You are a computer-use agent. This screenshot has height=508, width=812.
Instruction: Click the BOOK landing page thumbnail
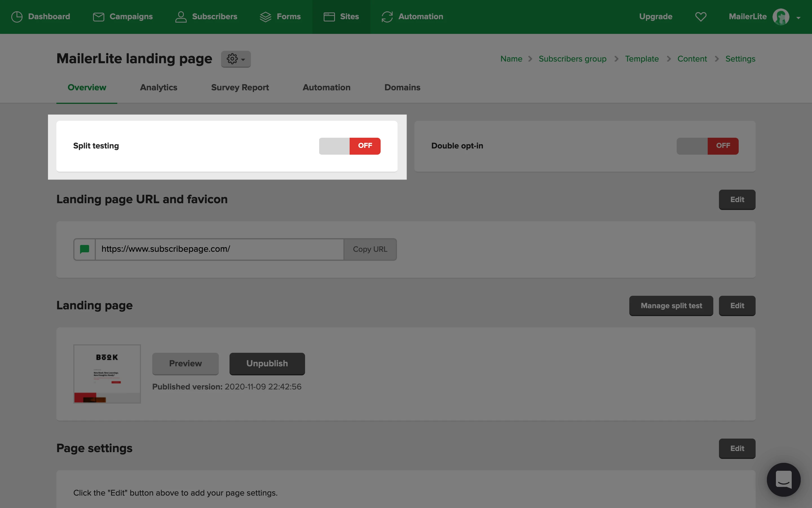107,374
